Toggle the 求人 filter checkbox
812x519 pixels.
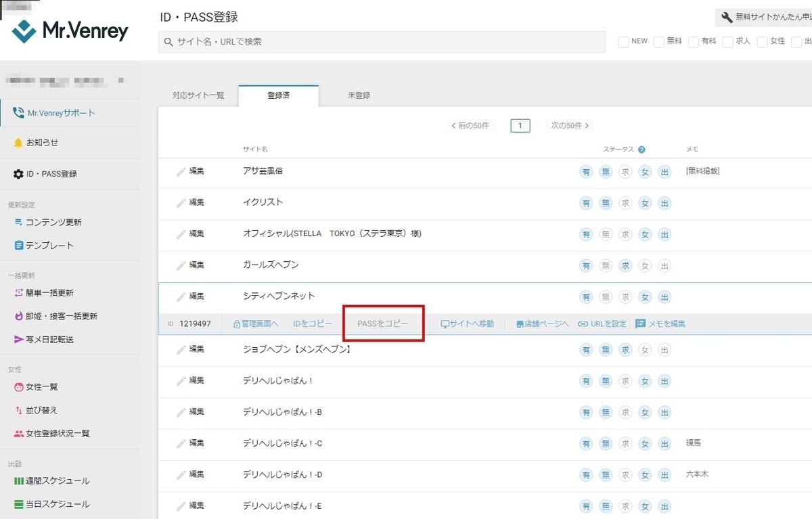[728, 42]
